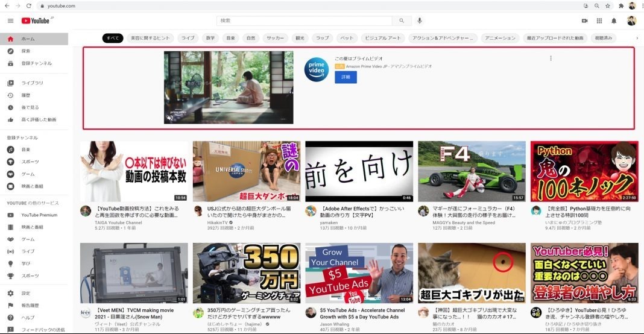Select the 視聴済み filter chip

click(x=604, y=38)
